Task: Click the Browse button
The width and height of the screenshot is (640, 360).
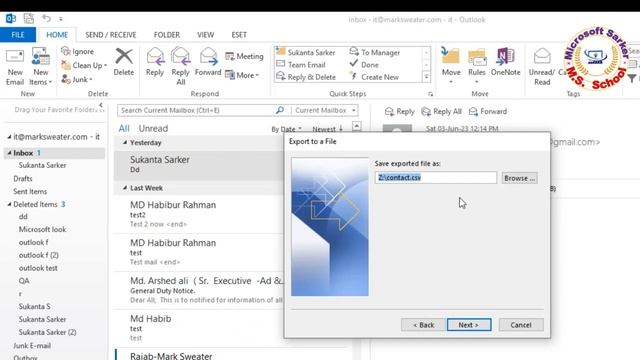Action: (519, 178)
